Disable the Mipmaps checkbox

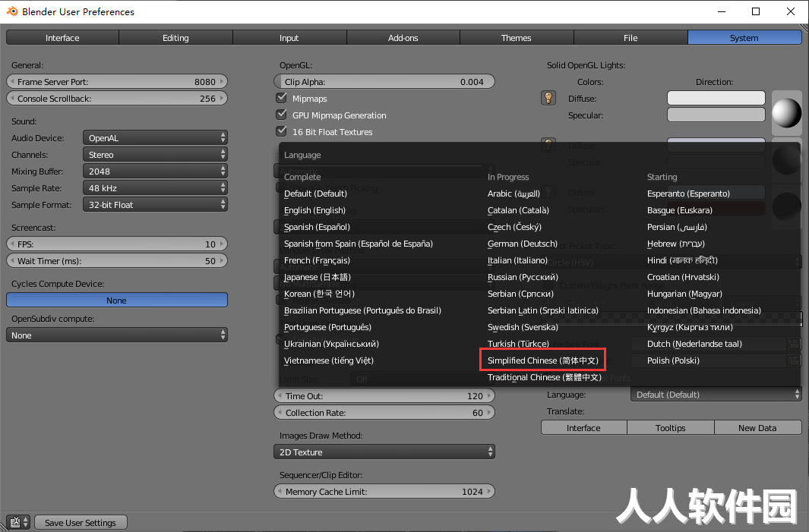[x=282, y=98]
